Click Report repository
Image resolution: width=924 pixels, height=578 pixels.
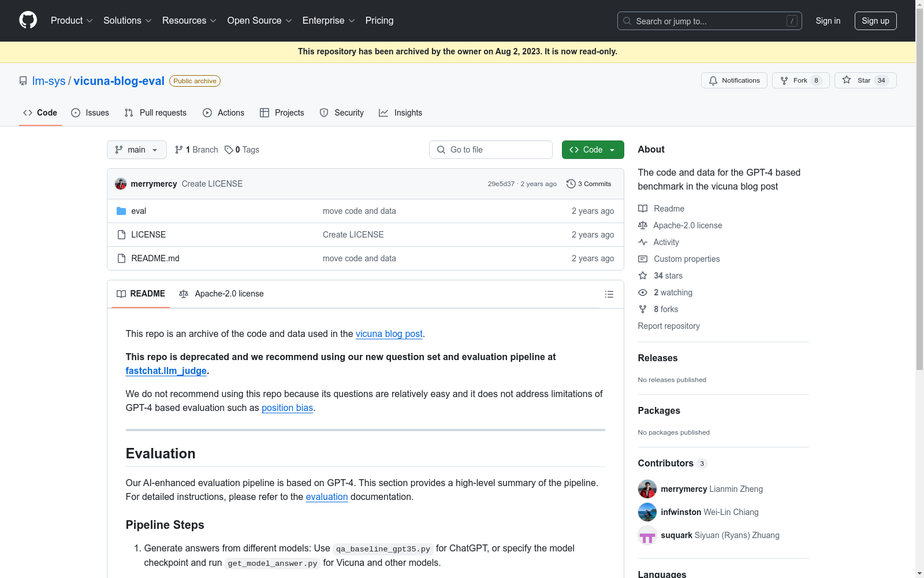coord(669,326)
